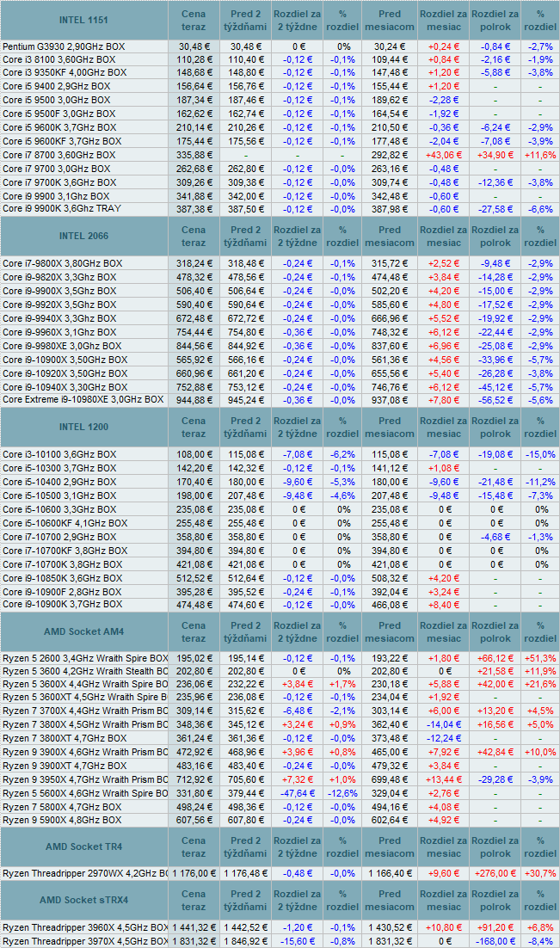Click the +3,84 € two-week difference for Ryzen 5 3600X
The image size is (560, 948).
coord(297,685)
